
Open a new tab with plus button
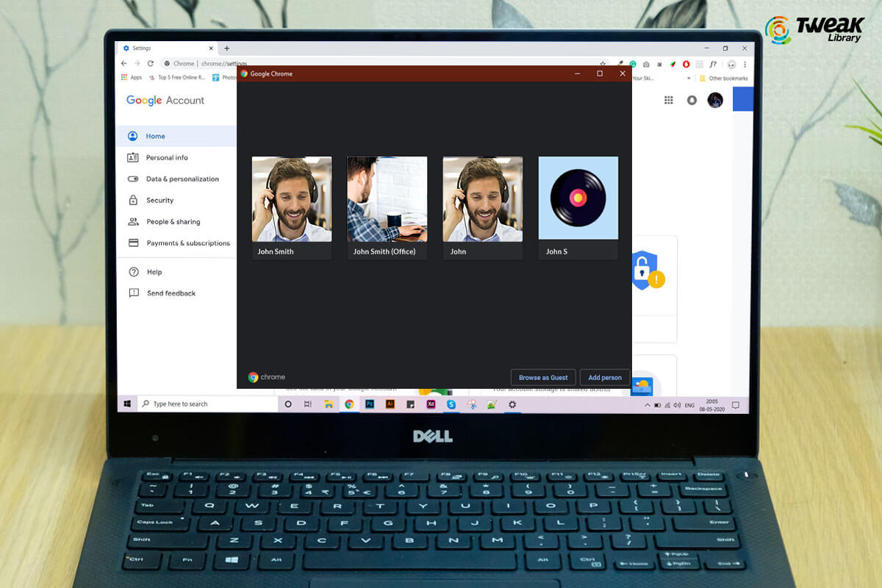tap(226, 49)
